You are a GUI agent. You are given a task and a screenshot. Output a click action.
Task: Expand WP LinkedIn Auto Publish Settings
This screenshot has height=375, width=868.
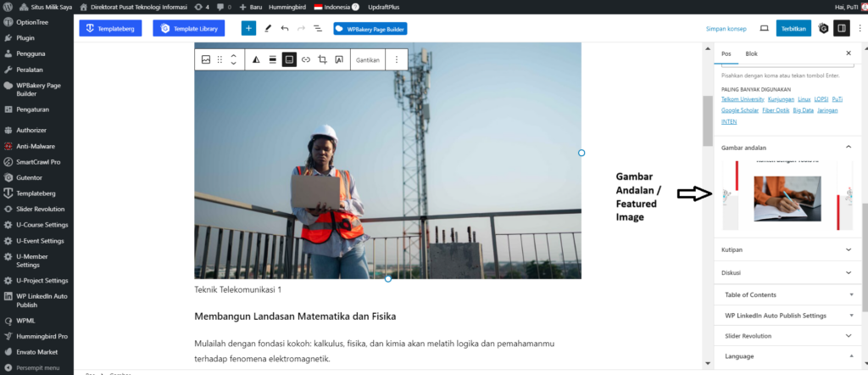click(787, 315)
